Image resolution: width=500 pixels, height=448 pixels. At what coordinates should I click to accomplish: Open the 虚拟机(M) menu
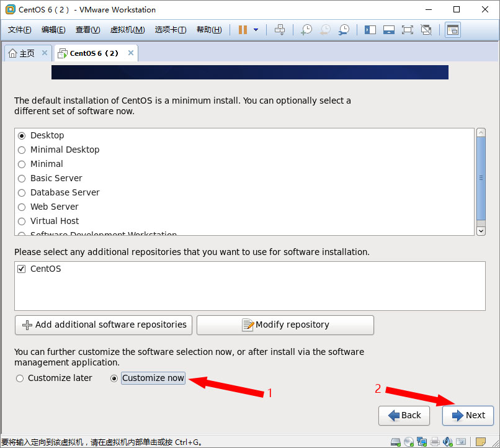click(x=127, y=30)
